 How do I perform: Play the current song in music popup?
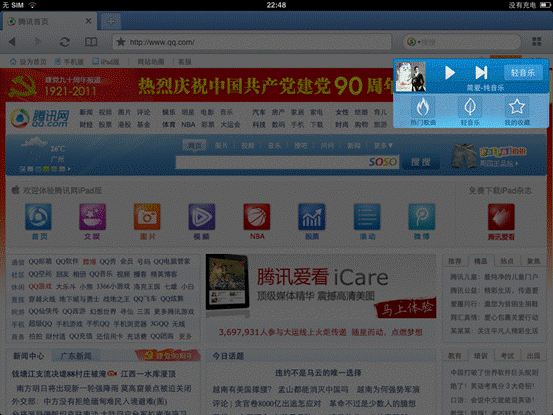point(450,73)
